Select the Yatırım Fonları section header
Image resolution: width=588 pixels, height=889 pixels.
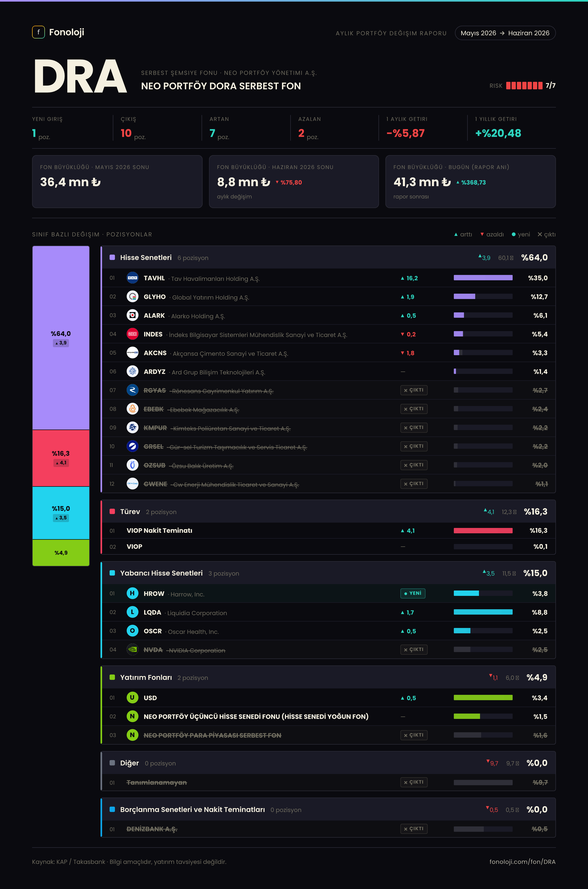pyautogui.click(x=329, y=677)
